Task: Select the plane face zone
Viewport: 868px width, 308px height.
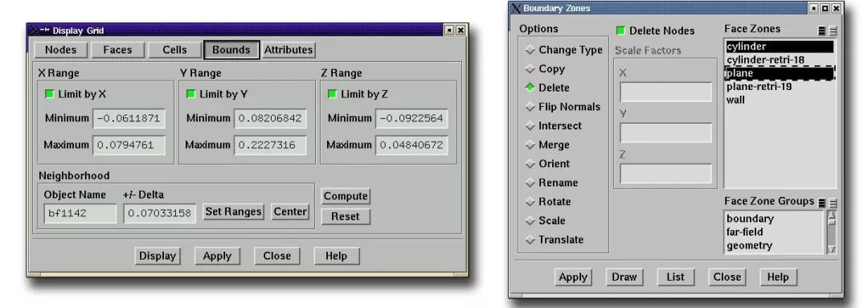Action: (x=780, y=73)
